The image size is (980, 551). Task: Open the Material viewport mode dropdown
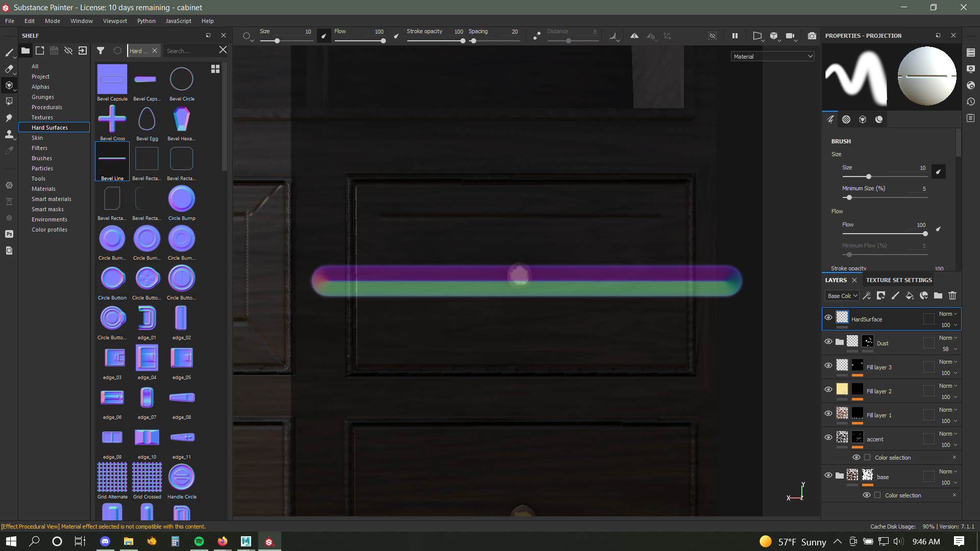point(772,56)
